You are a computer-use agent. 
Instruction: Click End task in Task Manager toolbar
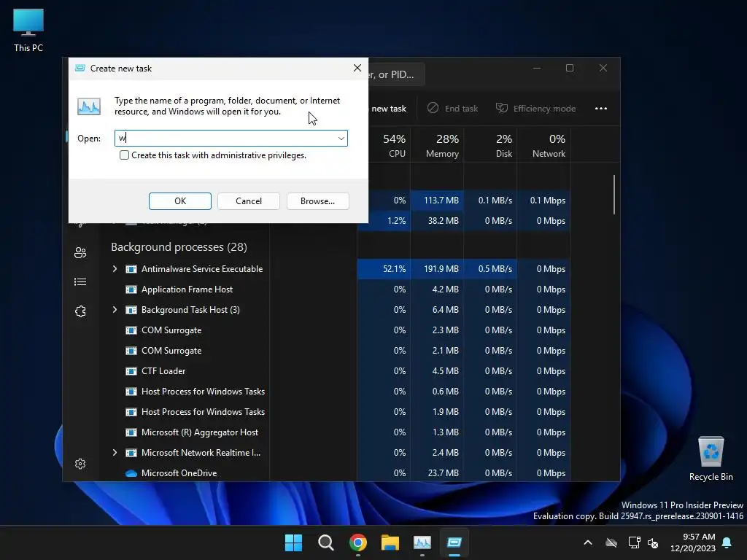[452, 109]
